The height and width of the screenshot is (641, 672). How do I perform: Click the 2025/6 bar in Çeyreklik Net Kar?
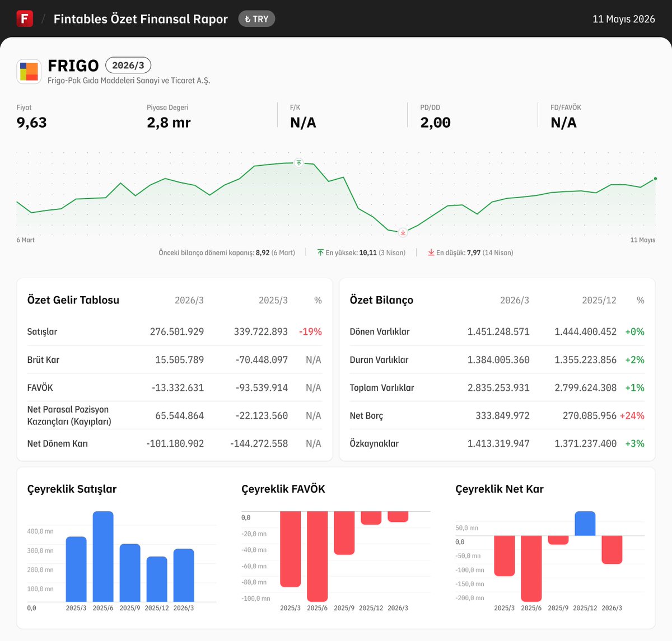(531, 569)
